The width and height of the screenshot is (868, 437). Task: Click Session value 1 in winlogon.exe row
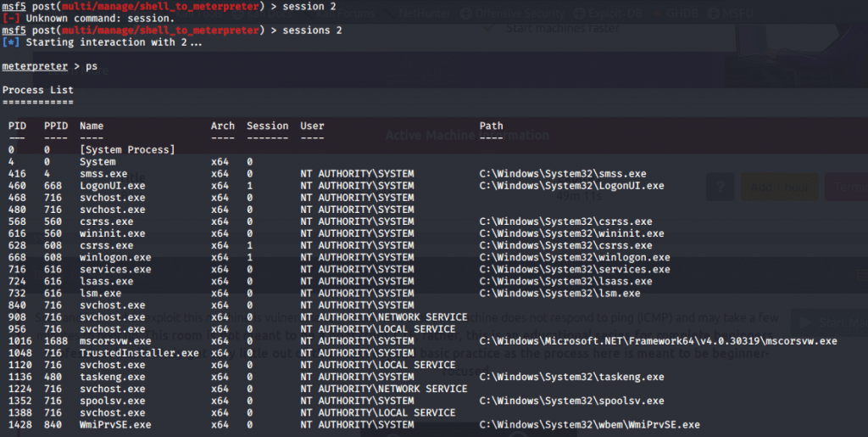pyautogui.click(x=250, y=257)
